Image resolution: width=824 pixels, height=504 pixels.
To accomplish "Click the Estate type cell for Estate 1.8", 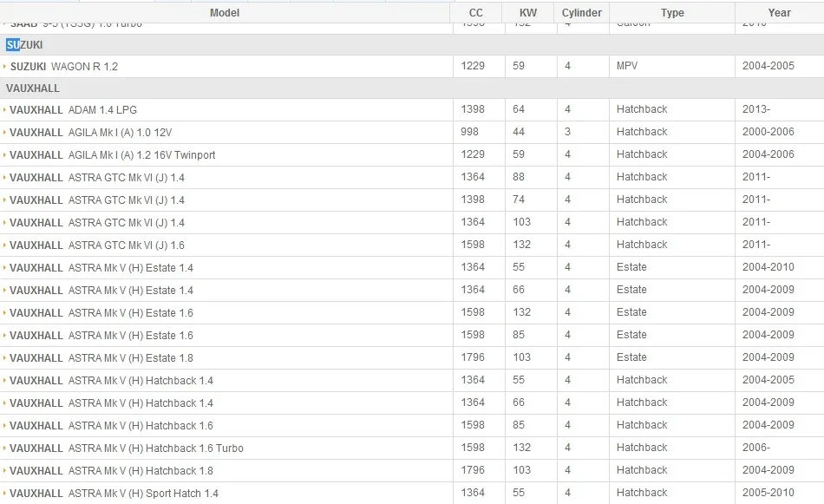I will pos(631,357).
